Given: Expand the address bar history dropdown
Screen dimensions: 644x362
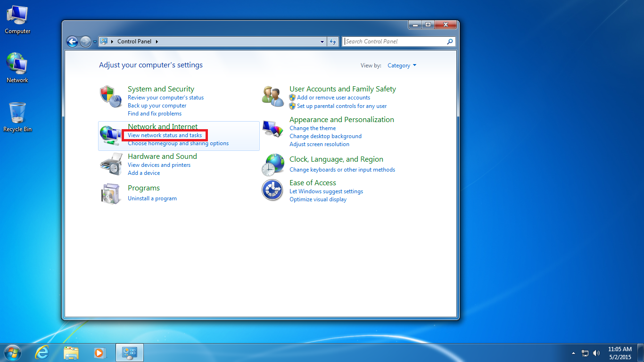Looking at the screenshot, I should click(322, 41).
